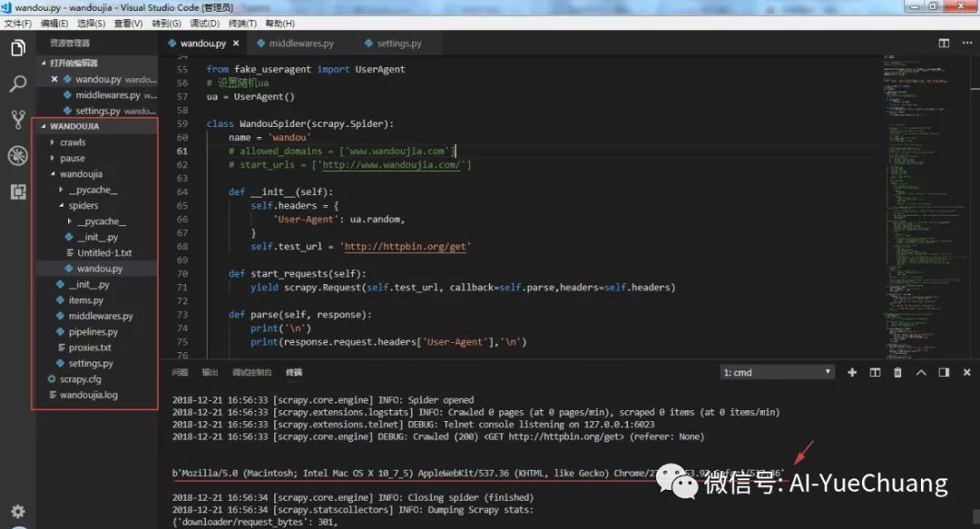This screenshot has width=980, height=529.
Task: Open the Manage gear menu
Action: coord(18,512)
